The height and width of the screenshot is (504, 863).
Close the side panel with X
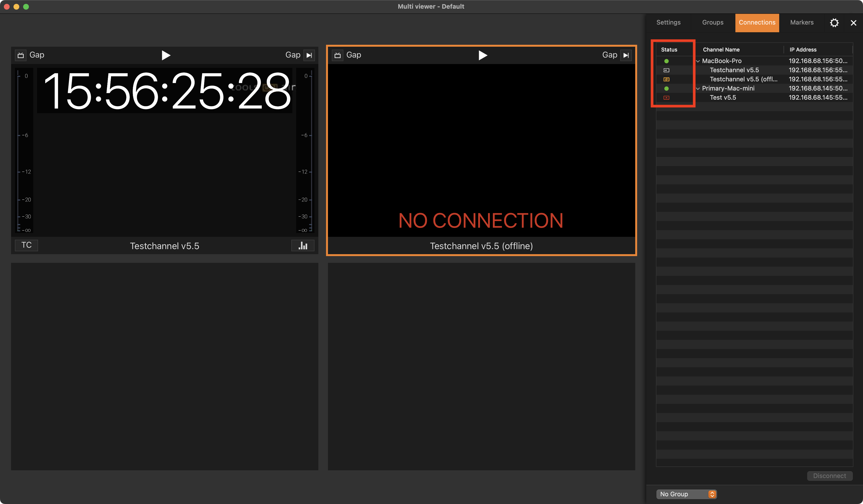[x=853, y=23]
